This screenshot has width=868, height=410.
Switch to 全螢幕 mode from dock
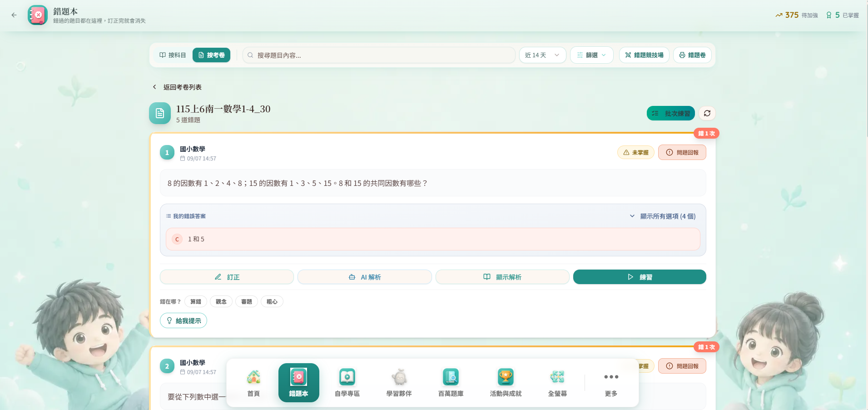(557, 383)
